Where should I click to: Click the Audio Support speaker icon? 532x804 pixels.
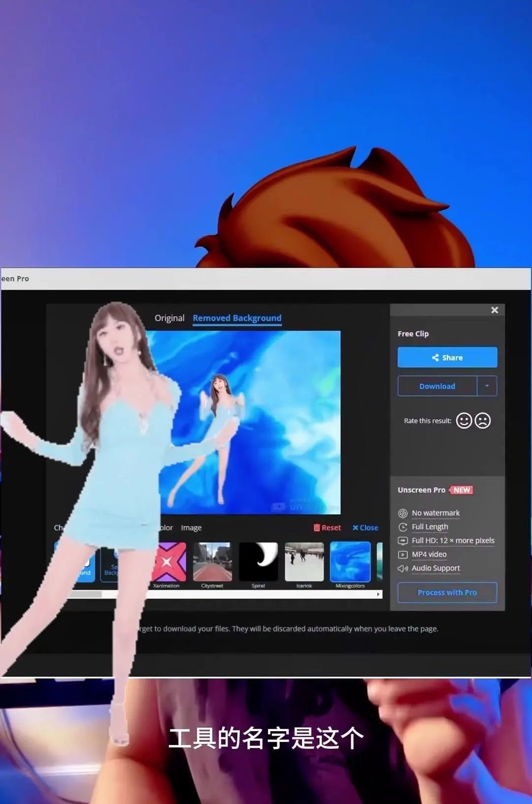pyautogui.click(x=402, y=569)
